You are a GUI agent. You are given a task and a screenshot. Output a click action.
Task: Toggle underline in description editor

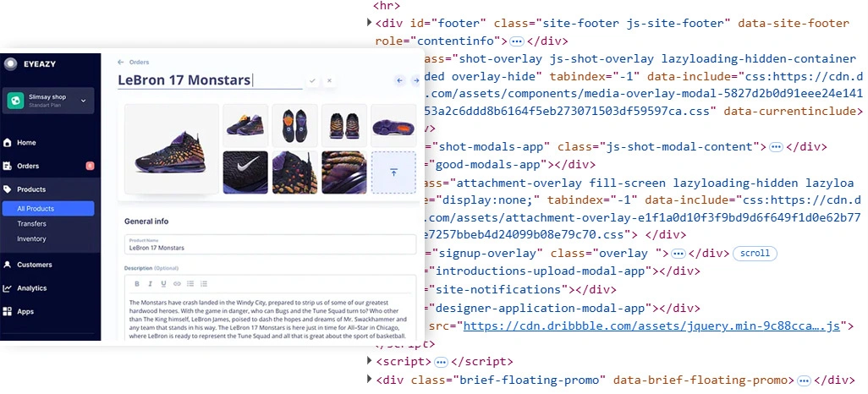pos(163,284)
